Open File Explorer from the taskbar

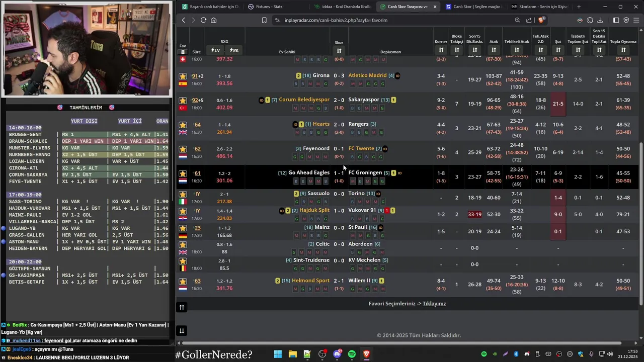point(292,354)
